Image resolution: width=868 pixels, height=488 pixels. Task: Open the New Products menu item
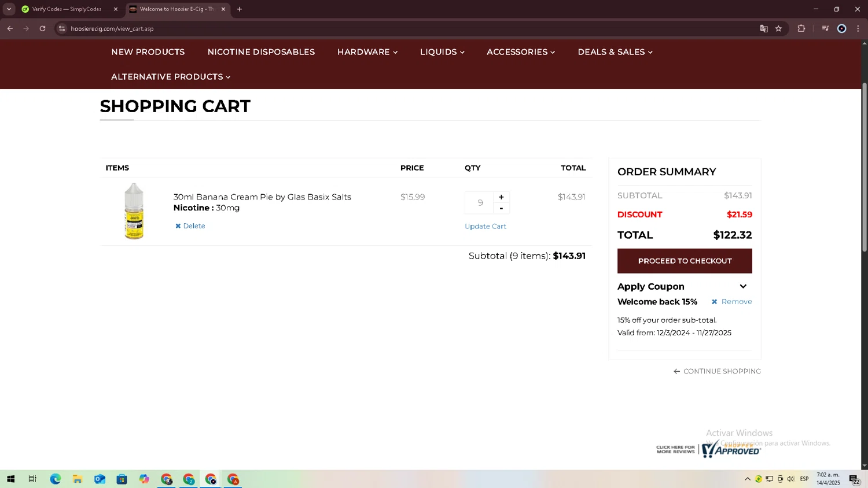(x=148, y=52)
